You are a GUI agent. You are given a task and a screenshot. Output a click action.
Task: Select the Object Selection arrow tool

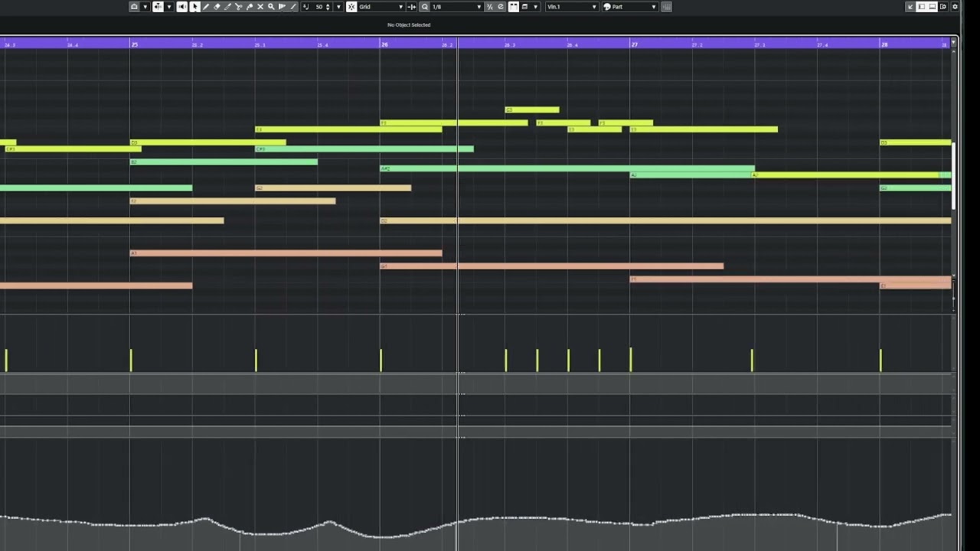[x=194, y=6]
